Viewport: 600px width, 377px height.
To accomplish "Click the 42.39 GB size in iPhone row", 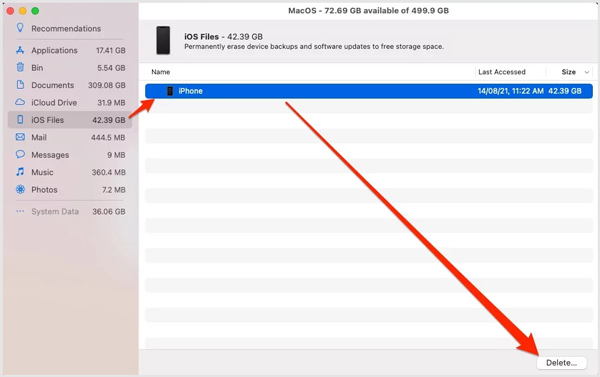I will pos(565,91).
